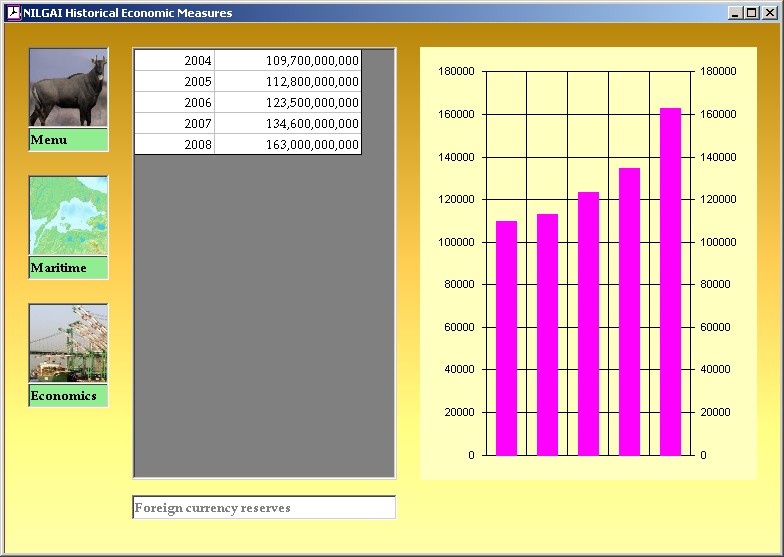784x557 pixels.
Task: Select the 2004 year cell
Action: pos(175,61)
